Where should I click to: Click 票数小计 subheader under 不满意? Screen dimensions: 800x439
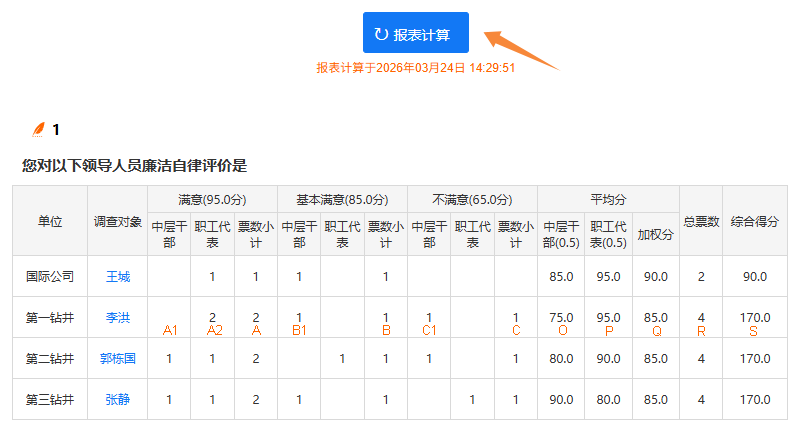pyautogui.click(x=516, y=234)
